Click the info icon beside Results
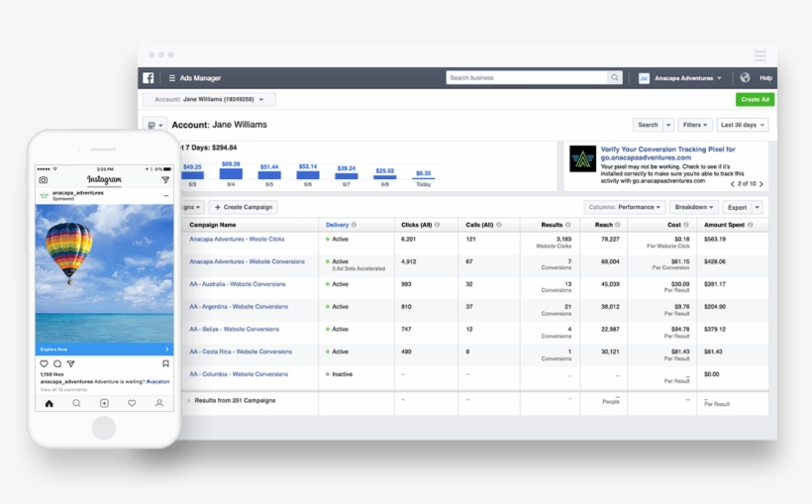The width and height of the screenshot is (812, 504). click(568, 225)
